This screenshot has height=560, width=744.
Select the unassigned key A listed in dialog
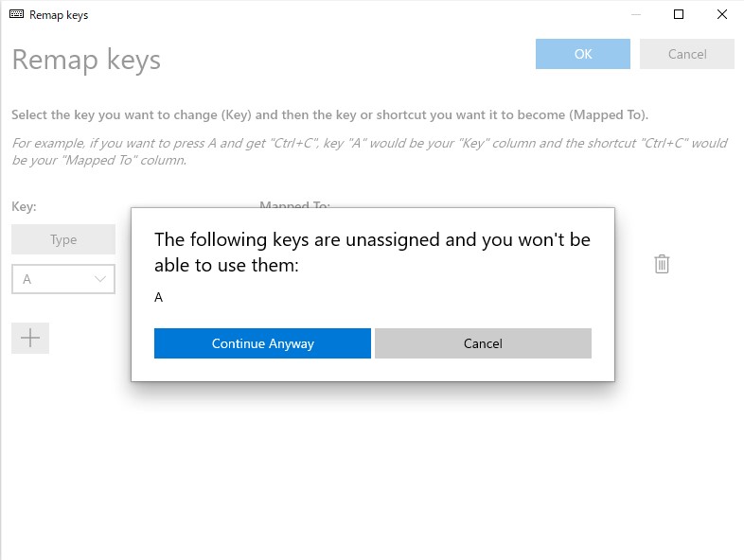pyautogui.click(x=159, y=297)
